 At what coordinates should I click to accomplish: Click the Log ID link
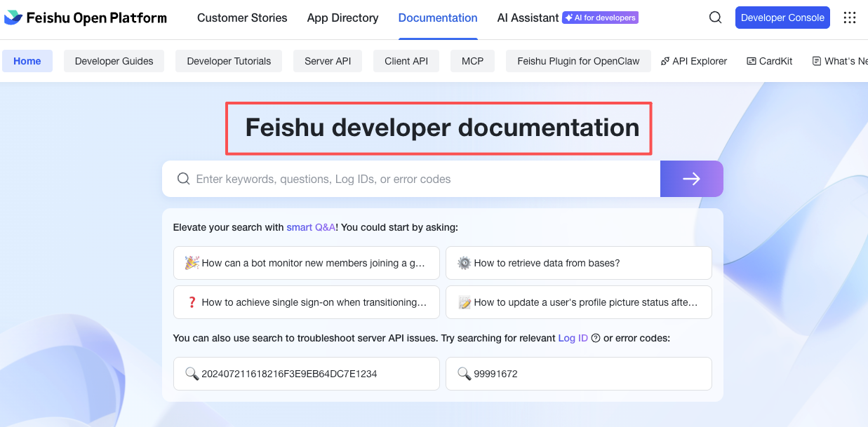coord(573,338)
